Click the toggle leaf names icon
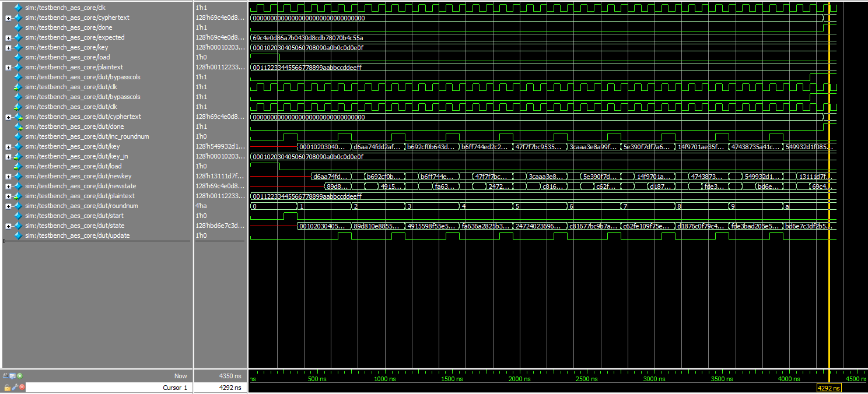This screenshot has height=394, width=868. point(5,376)
